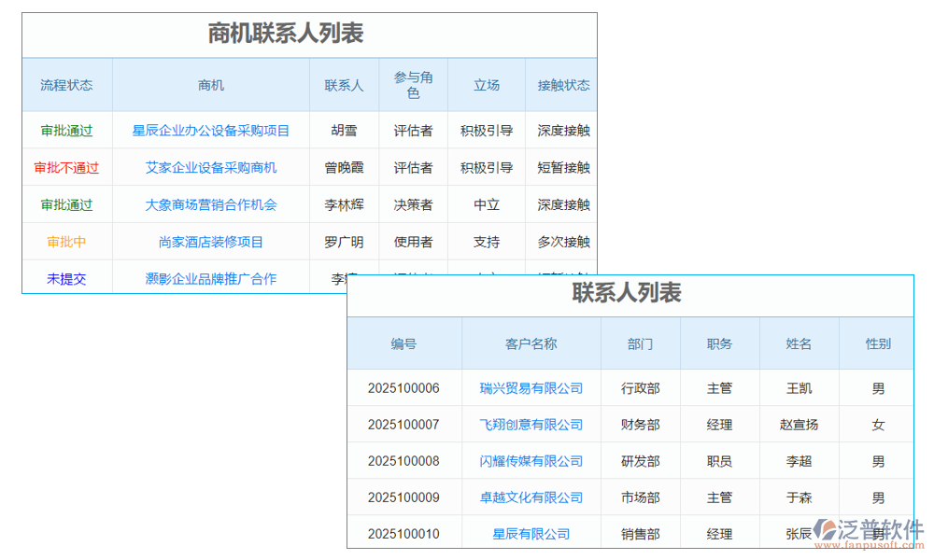This screenshot has height=560, width=934.
Task: Open the 大象商场营销合作机会 opportunity link
Action: tap(213, 204)
